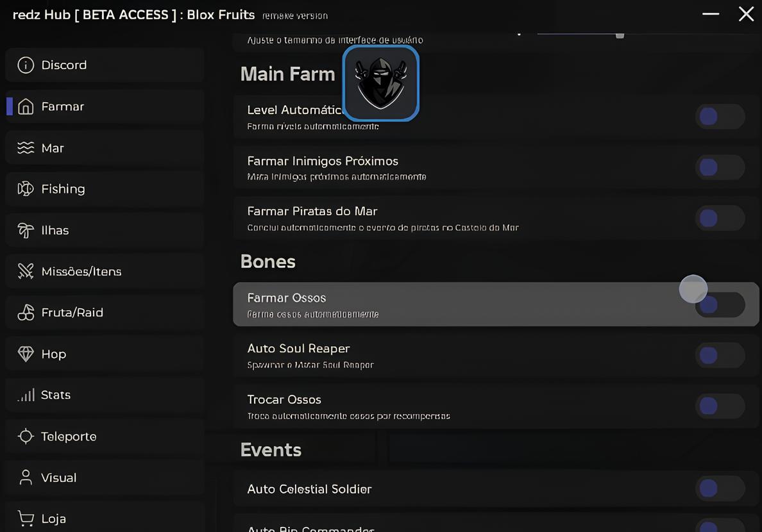Open the Hop diamond icon
Image resolution: width=762 pixels, height=532 pixels.
26,354
